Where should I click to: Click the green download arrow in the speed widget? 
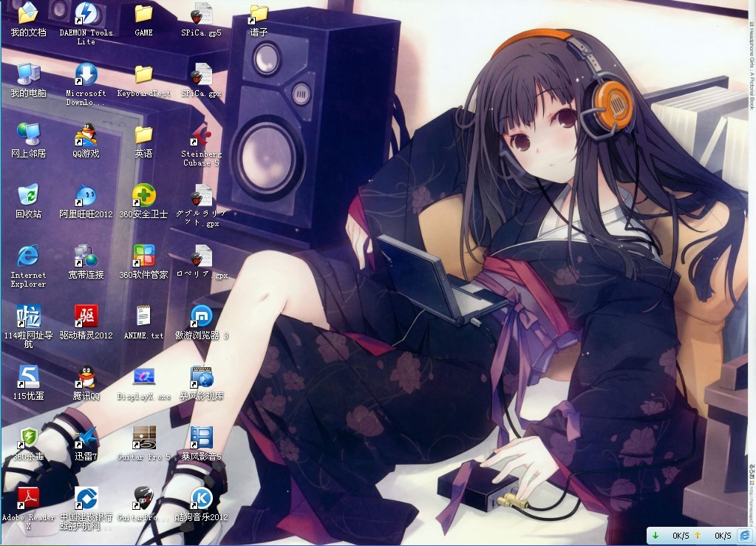click(655, 536)
